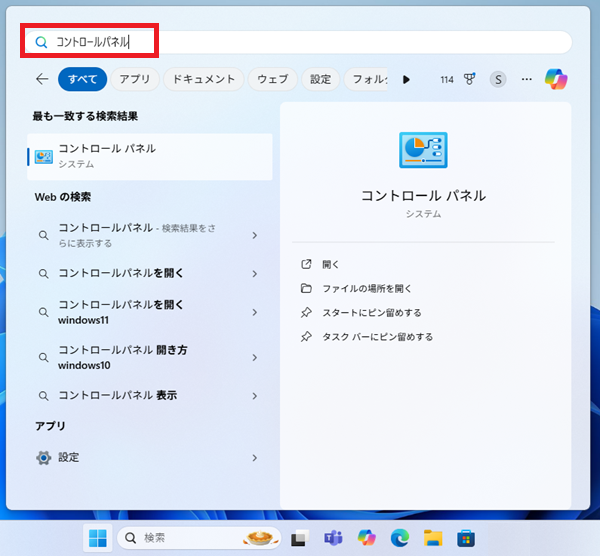The height and width of the screenshot is (556, 600).
Task: Switch to the アプリ filter tab
Action: click(135, 79)
